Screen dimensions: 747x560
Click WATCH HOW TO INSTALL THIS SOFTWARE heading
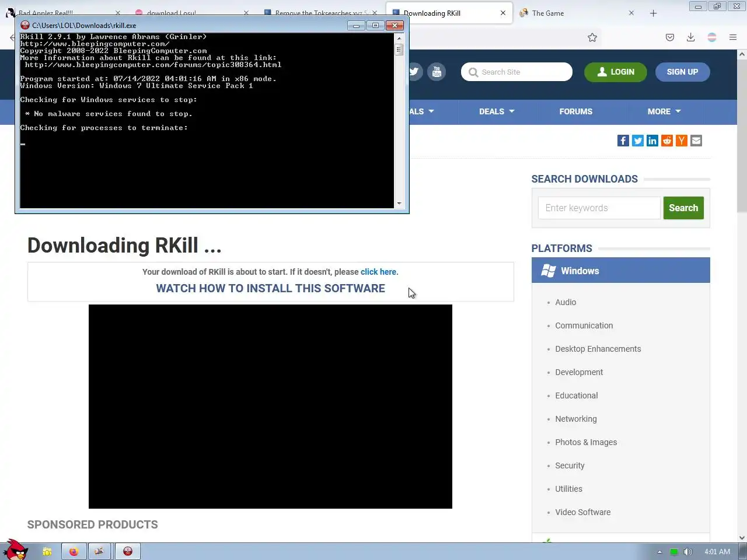[270, 288]
